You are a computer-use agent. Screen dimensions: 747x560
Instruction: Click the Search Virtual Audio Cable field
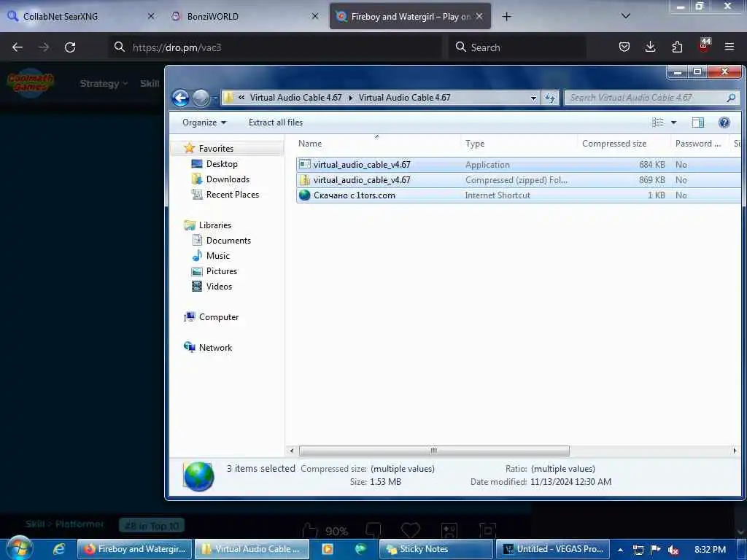pyautogui.click(x=651, y=98)
